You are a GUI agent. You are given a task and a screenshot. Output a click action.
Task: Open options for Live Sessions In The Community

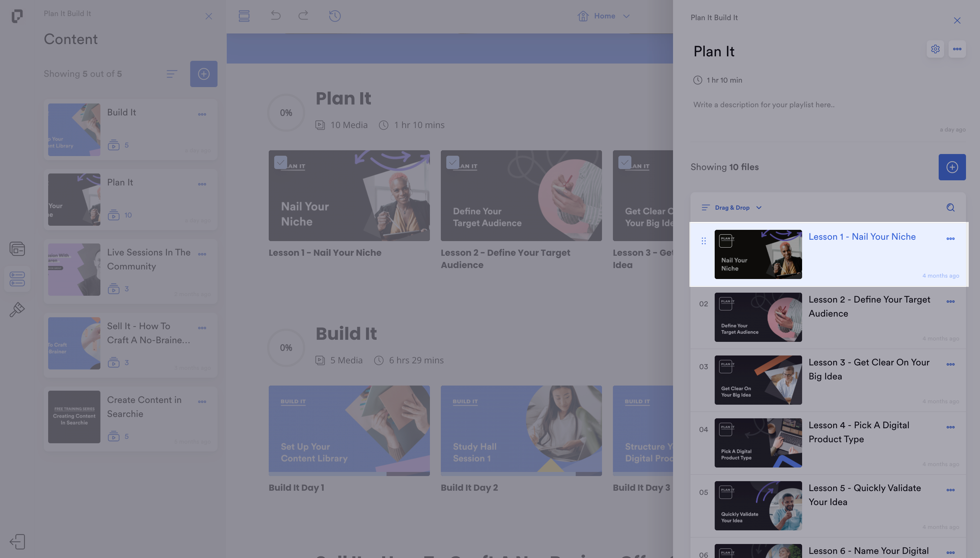click(x=202, y=254)
